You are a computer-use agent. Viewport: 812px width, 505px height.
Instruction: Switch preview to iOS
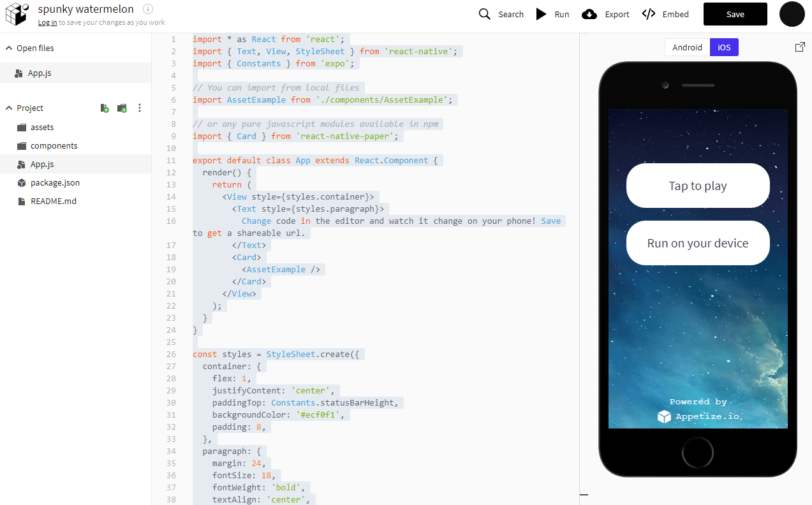point(724,47)
